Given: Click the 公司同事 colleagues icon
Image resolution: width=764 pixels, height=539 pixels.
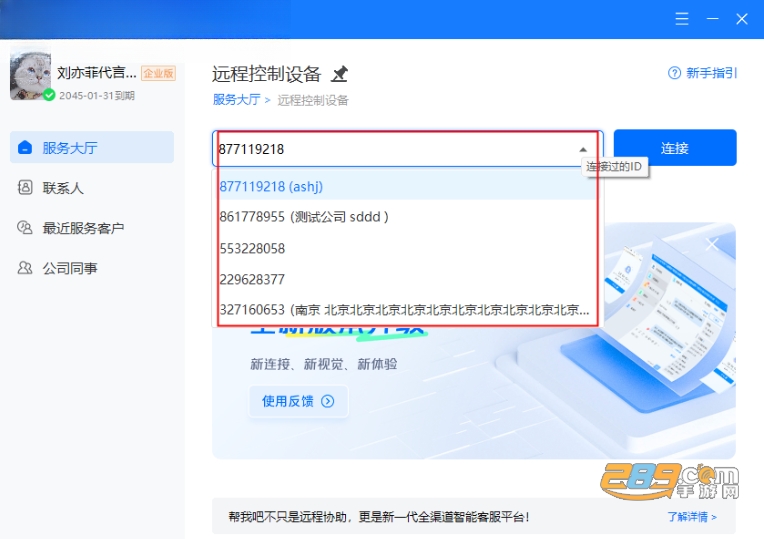Looking at the screenshot, I should (24, 268).
